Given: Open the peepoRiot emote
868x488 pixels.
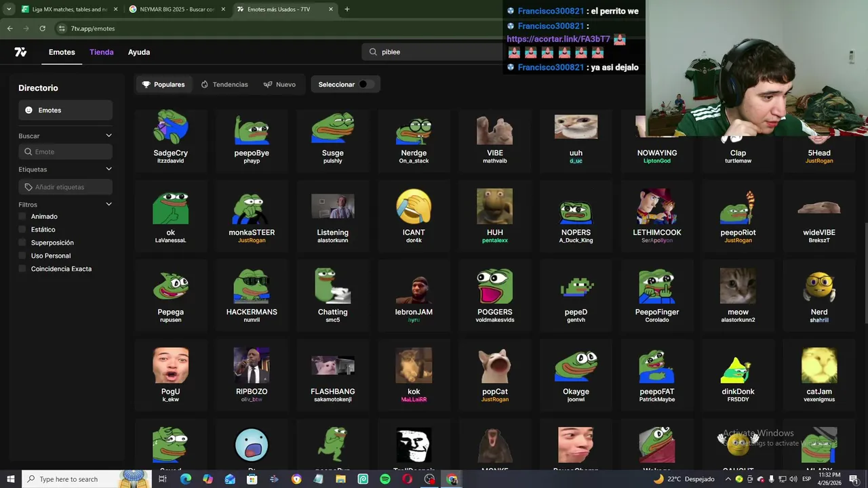Looking at the screenshot, I should pyautogui.click(x=738, y=217).
